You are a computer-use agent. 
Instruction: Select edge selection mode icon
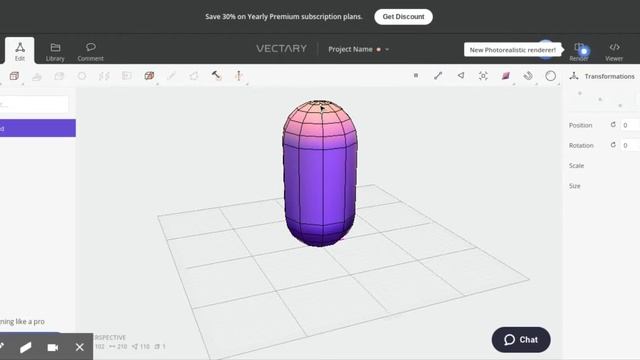pyautogui.click(x=438, y=76)
